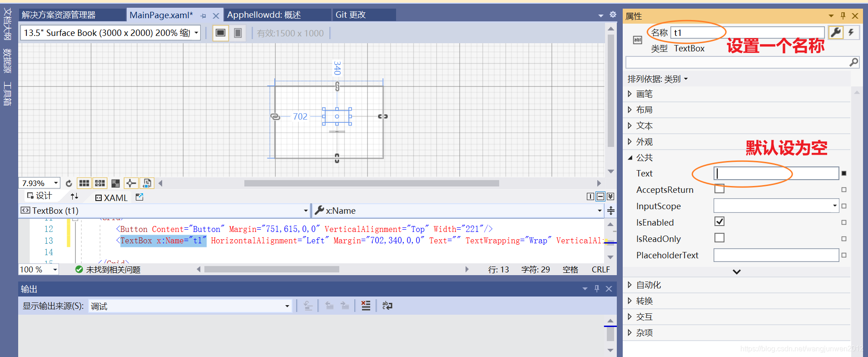Viewport: 868px width, 357px height.
Task: Expand the 外观 property category
Action: (x=630, y=141)
